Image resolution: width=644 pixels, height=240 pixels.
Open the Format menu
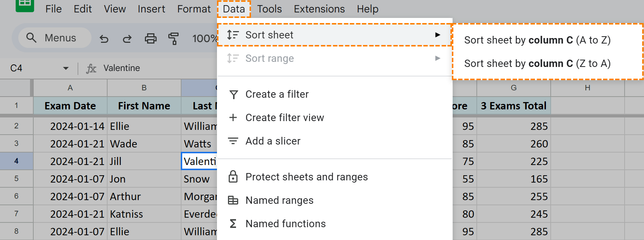pyautogui.click(x=194, y=9)
